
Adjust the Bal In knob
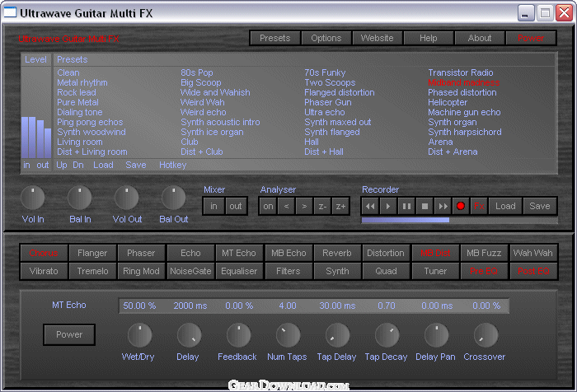pos(79,198)
